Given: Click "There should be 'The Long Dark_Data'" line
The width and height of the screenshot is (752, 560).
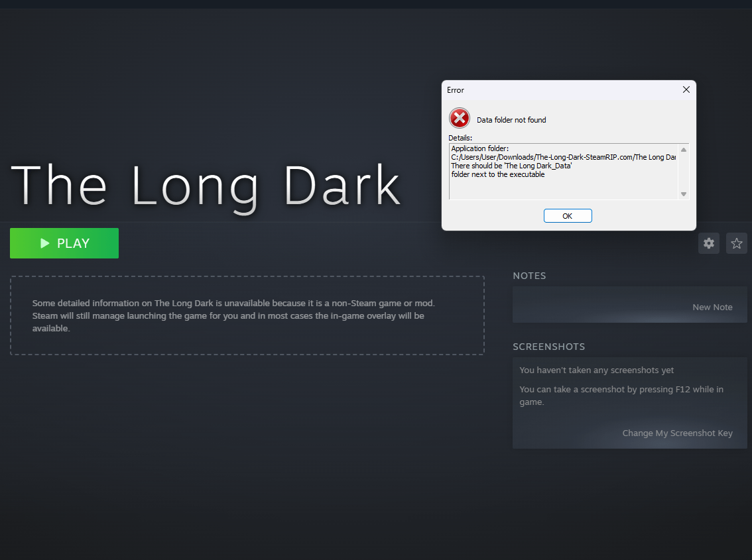Looking at the screenshot, I should click(x=511, y=166).
